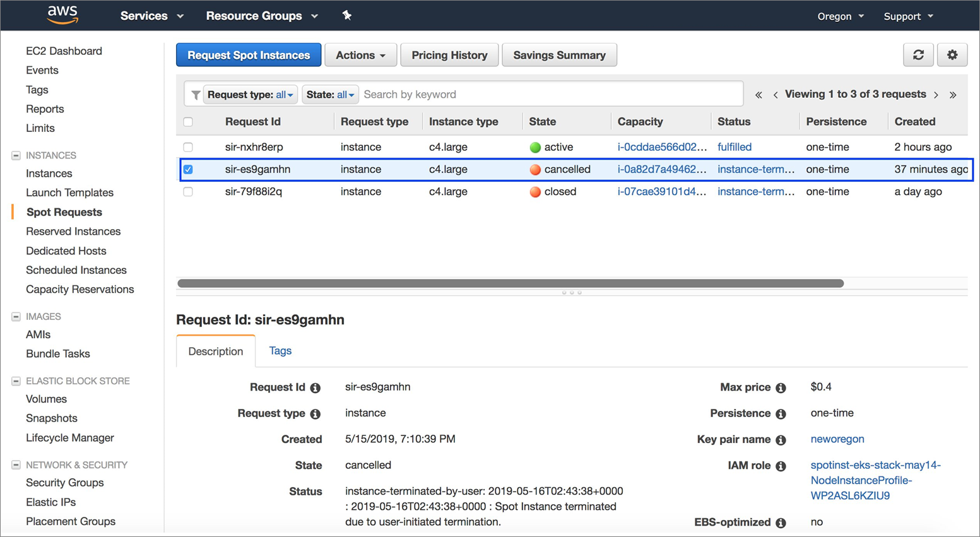The width and height of the screenshot is (980, 537).
Task: Collapse the INSTANCES sidebar section
Action: (16, 155)
